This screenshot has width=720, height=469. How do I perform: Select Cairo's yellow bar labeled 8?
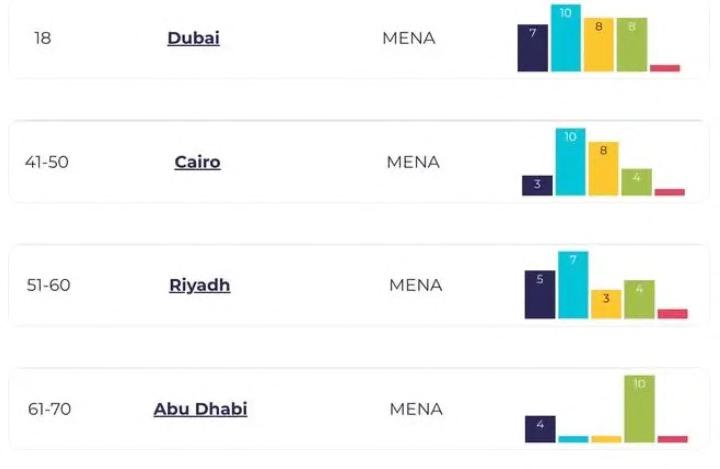(x=603, y=169)
